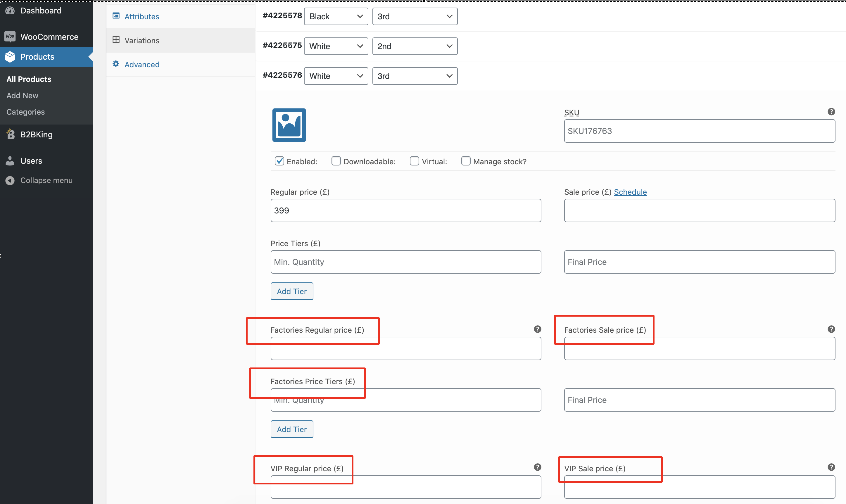This screenshot has width=846, height=504.
Task: Click the Factories Regular price help icon
Action: (537, 329)
